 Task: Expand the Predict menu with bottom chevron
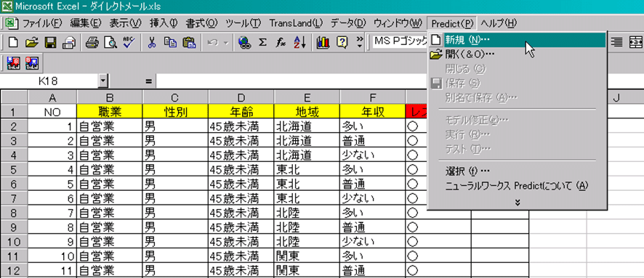coord(518,202)
